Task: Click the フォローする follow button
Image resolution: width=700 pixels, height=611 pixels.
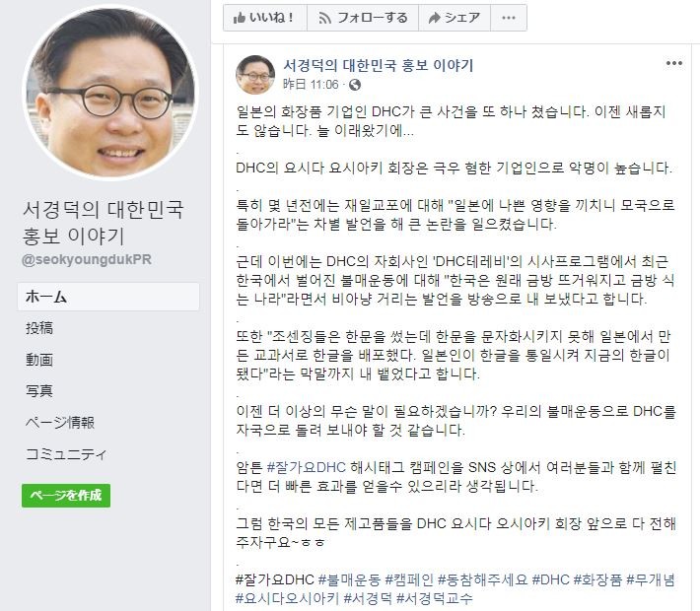Action: click(363, 18)
